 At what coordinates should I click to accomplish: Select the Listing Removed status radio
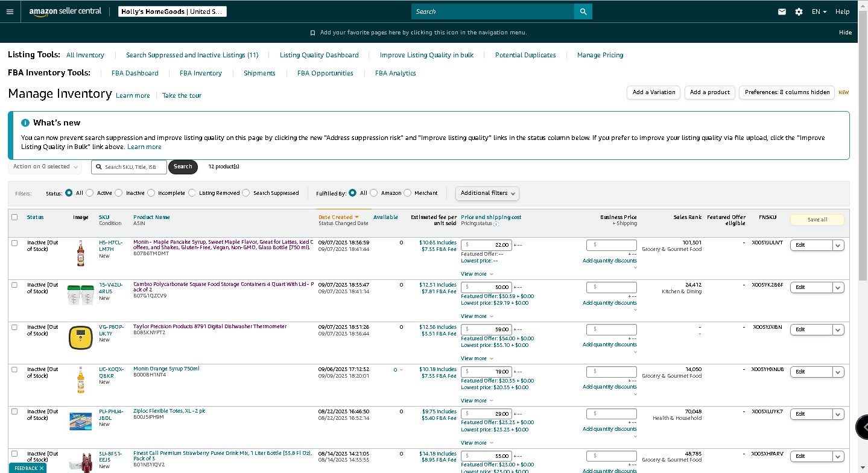tap(192, 193)
